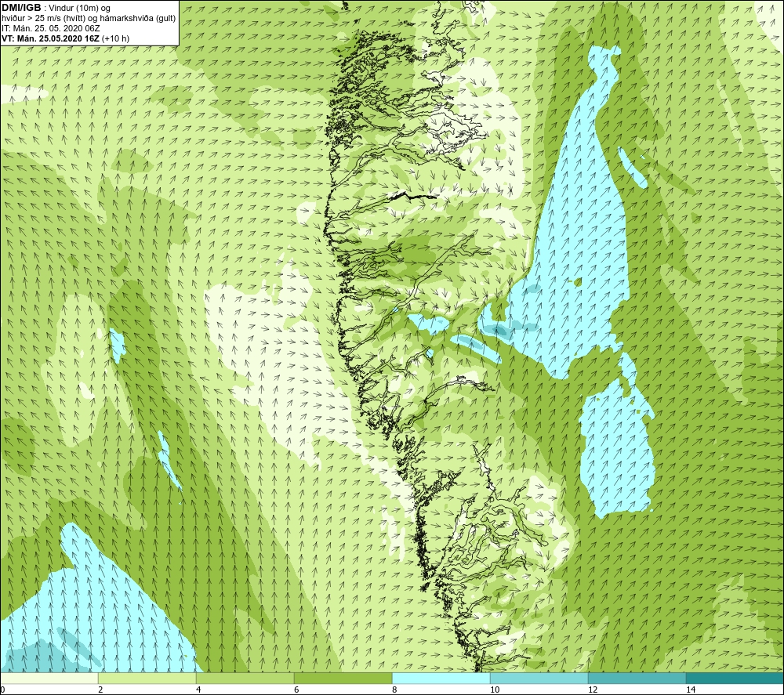Click the 'DMI/IGB : Vindur (10m) og' title line
The height and width of the screenshot is (695, 784).
56,9
